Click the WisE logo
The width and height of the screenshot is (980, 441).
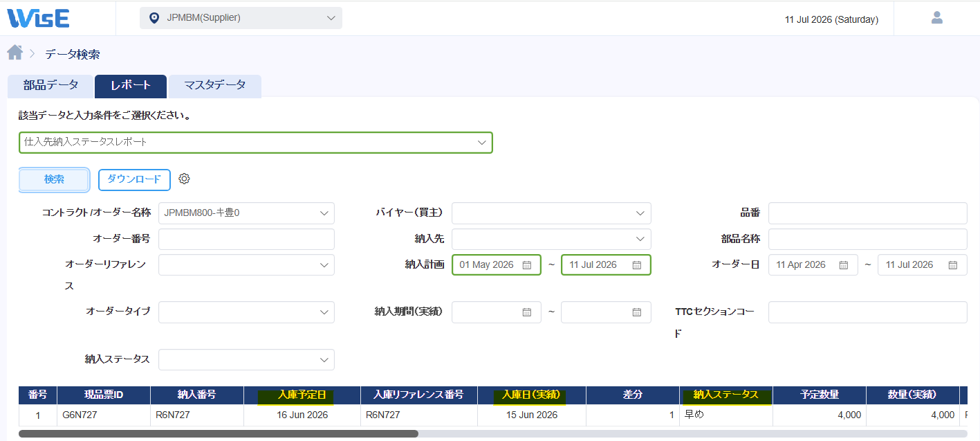coord(38,17)
